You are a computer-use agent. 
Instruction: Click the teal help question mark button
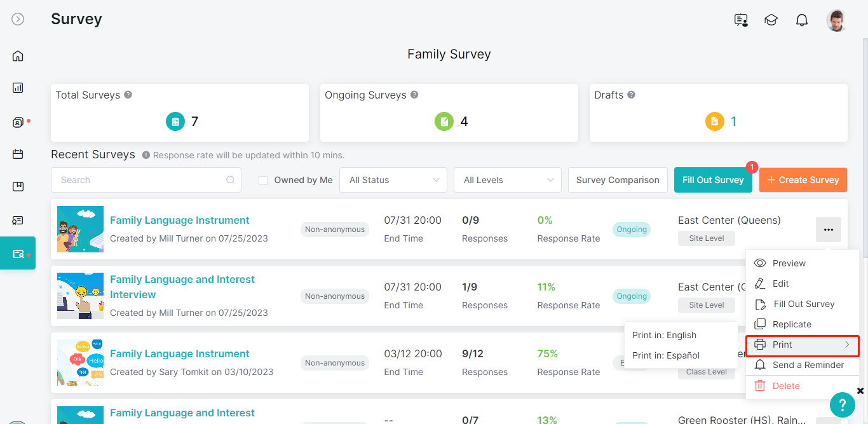[x=843, y=404]
